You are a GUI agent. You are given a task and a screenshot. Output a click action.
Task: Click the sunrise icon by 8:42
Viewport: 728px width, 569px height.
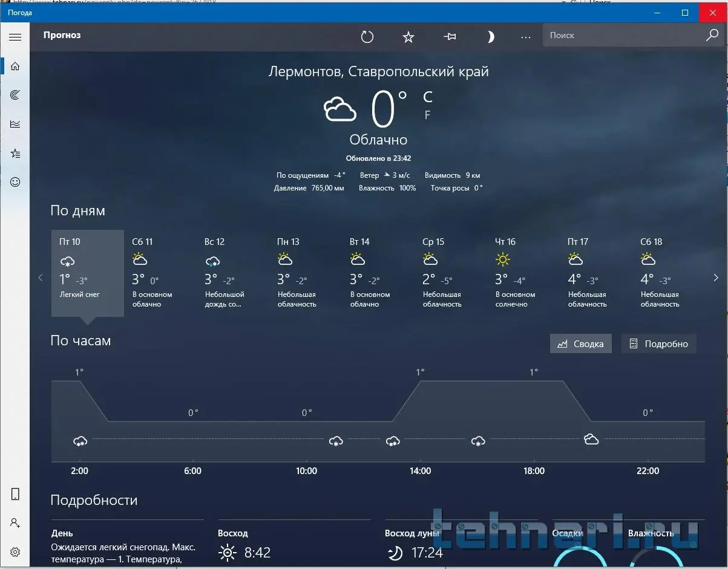(x=227, y=552)
